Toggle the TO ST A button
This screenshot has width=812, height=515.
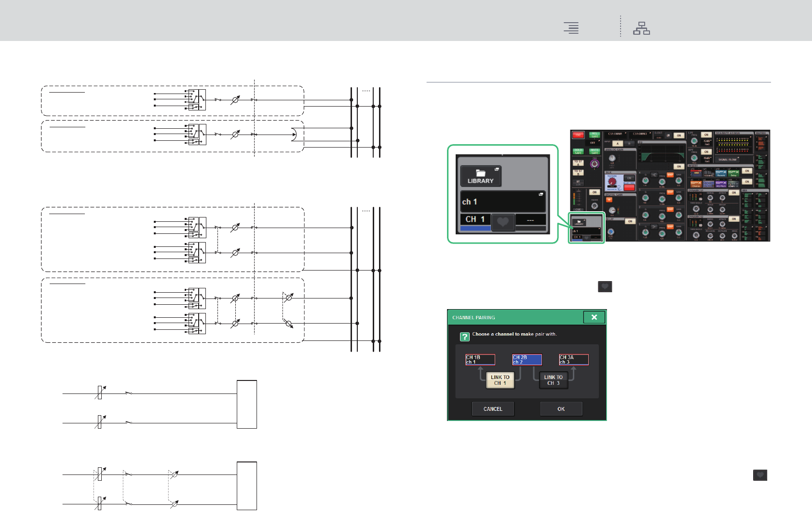pos(578,163)
